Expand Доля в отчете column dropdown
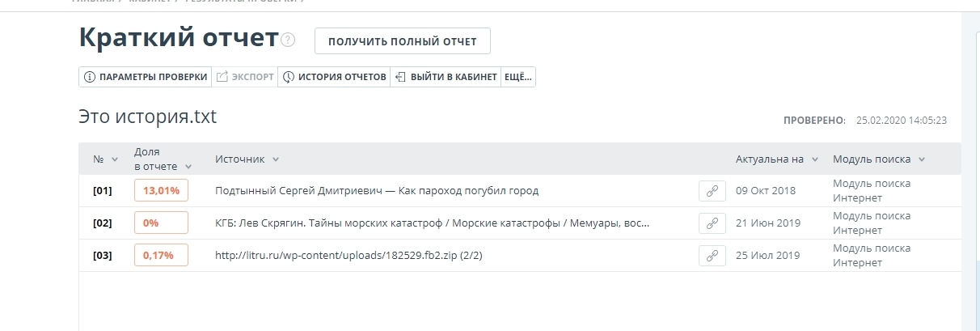The width and height of the screenshot is (980, 331). click(188, 166)
